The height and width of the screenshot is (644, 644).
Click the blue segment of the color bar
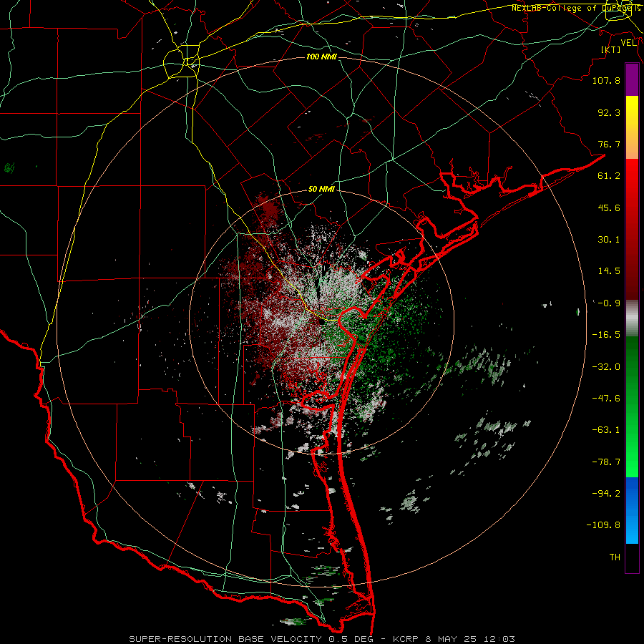coord(632,510)
